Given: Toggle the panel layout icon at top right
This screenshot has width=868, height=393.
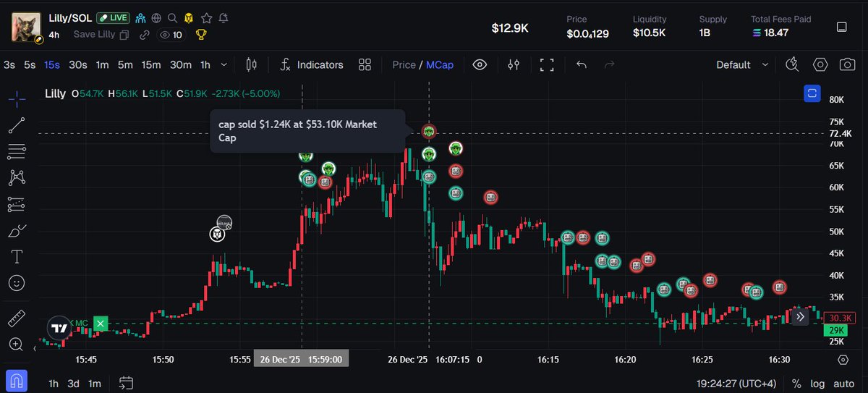Looking at the screenshot, I should point(841,27).
